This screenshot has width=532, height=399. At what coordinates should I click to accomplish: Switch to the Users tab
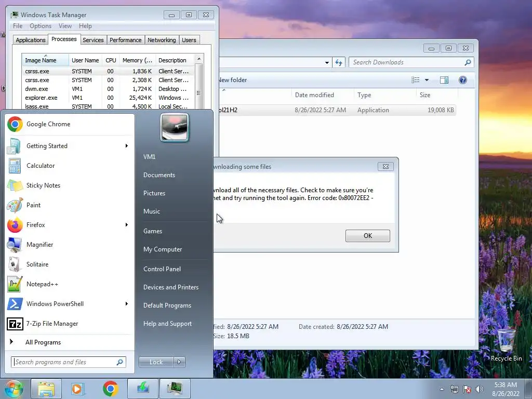(189, 40)
